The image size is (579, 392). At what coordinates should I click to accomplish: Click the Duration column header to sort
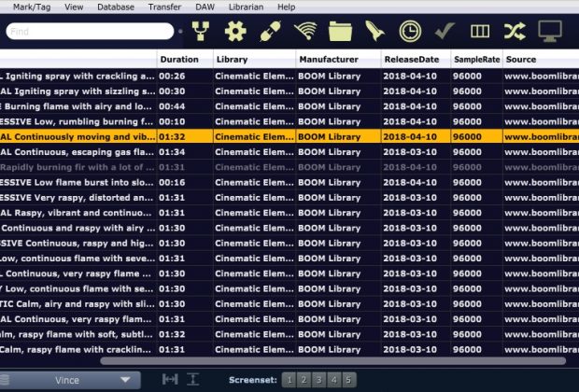coord(178,60)
